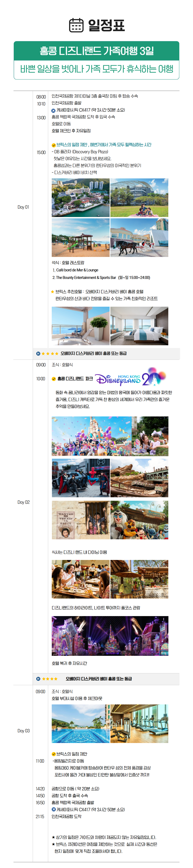The height and width of the screenshot is (868, 193).
Task: Select the green 홍콩 디즈니랜드 가족여행 3일 banner
Action: point(96,51)
